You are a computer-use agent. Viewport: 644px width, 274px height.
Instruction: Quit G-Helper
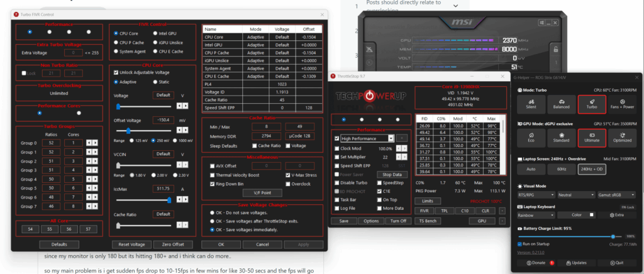point(617,263)
